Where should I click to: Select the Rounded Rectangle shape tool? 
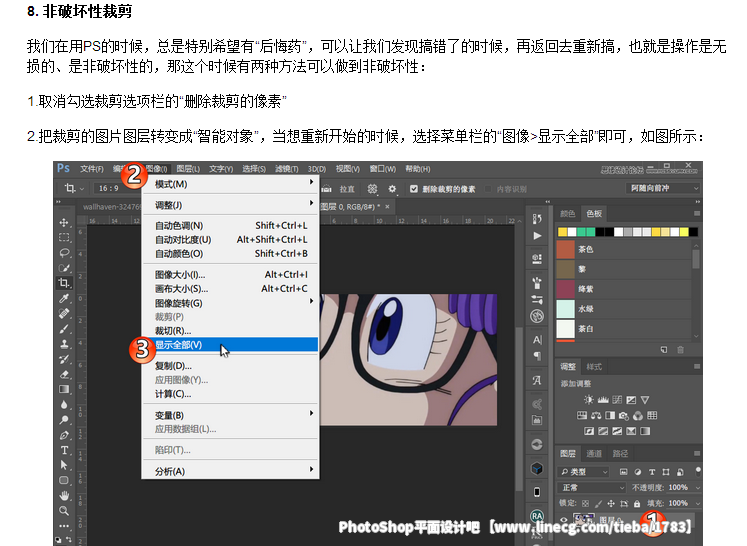pyautogui.click(x=64, y=480)
